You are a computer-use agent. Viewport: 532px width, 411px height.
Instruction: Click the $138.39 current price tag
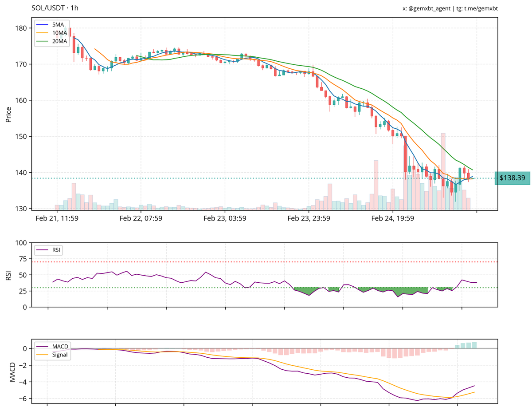(x=512, y=178)
